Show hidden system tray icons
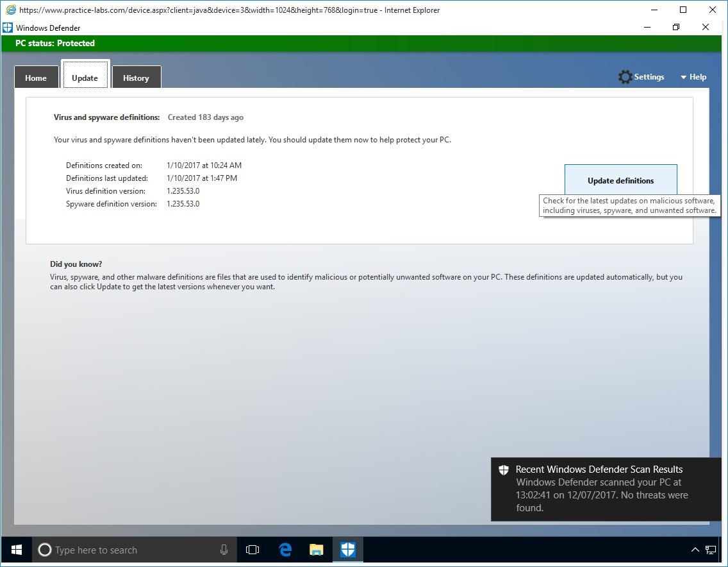This screenshot has height=567, width=728. tap(695, 550)
